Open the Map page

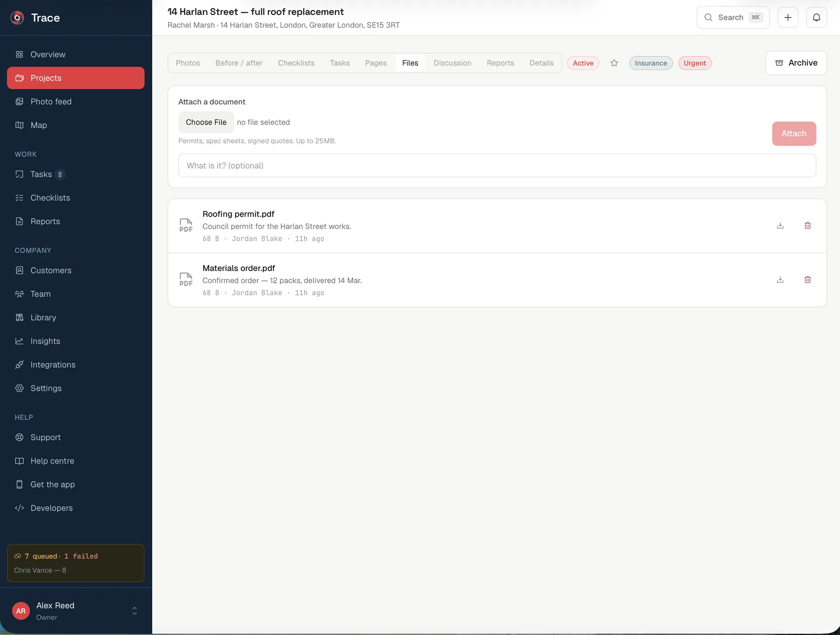[76, 125]
